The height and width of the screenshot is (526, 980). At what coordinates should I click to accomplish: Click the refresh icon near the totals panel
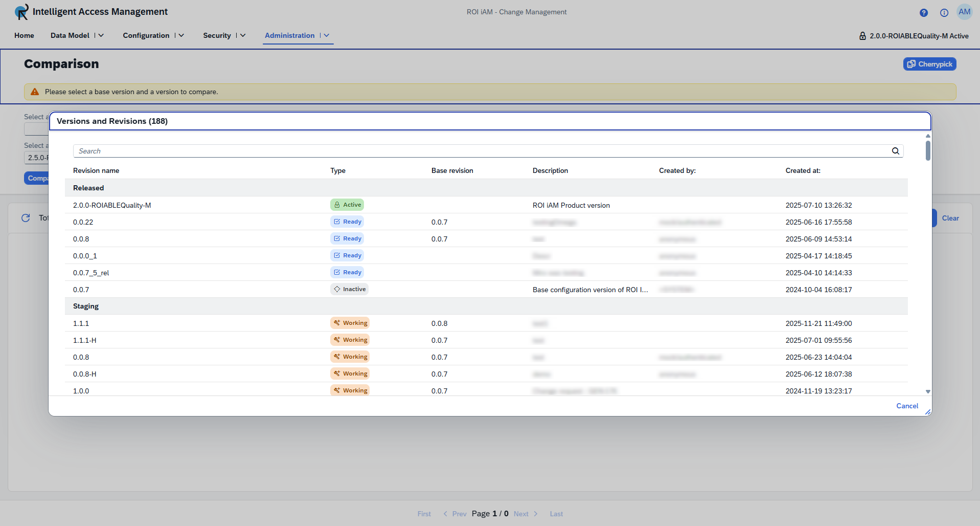[x=26, y=218]
